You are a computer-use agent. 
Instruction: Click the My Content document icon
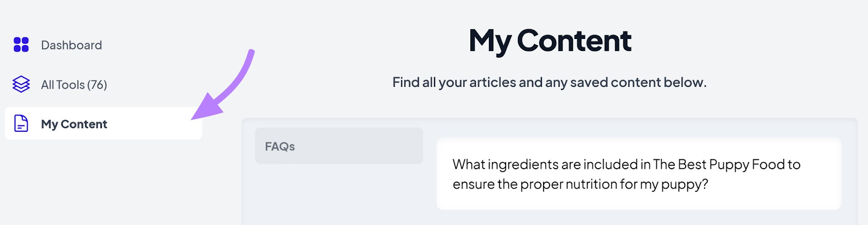[x=21, y=124]
